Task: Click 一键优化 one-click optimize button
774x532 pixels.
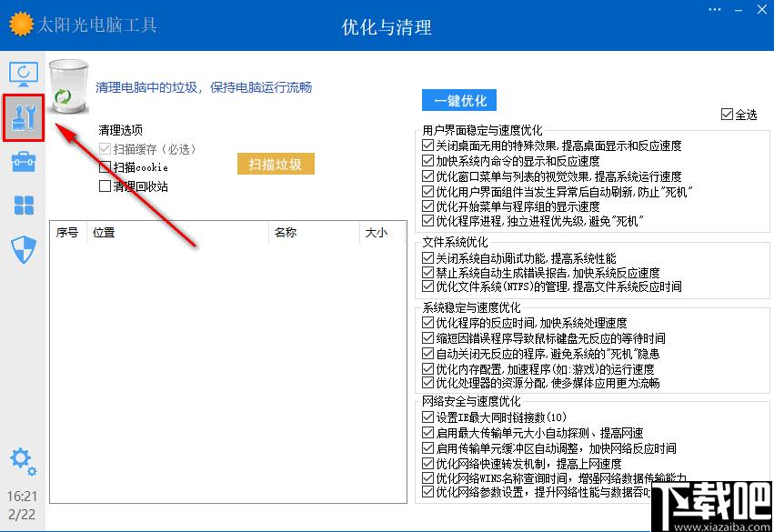Action: click(459, 101)
